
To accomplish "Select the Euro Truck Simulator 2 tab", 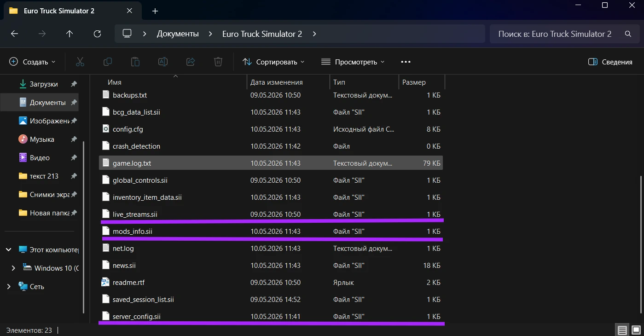I will (x=72, y=11).
